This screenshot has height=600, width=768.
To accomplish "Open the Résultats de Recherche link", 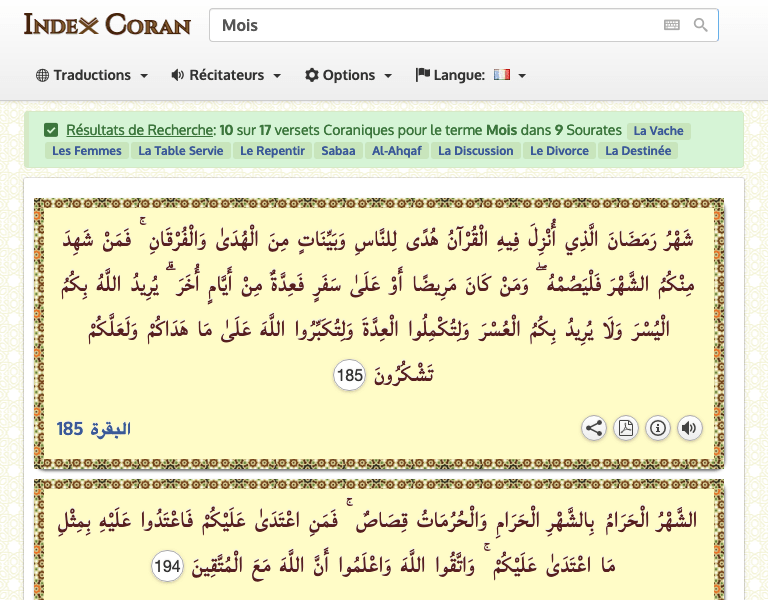I will point(139,130).
